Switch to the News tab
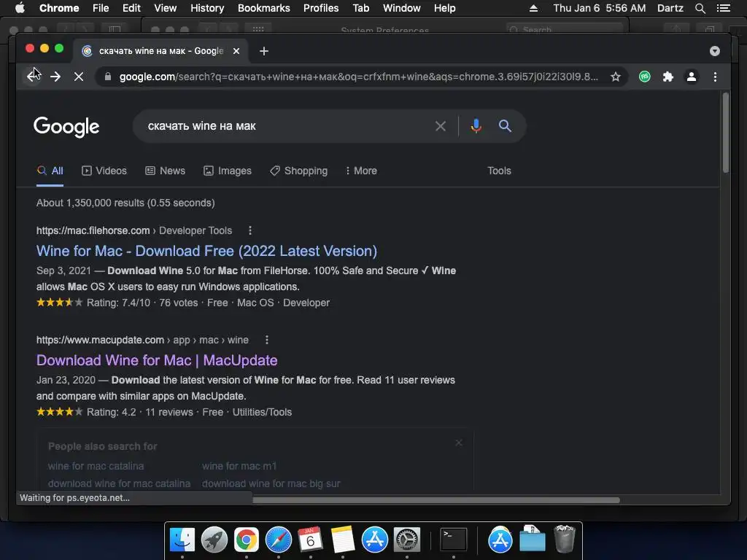 point(165,171)
